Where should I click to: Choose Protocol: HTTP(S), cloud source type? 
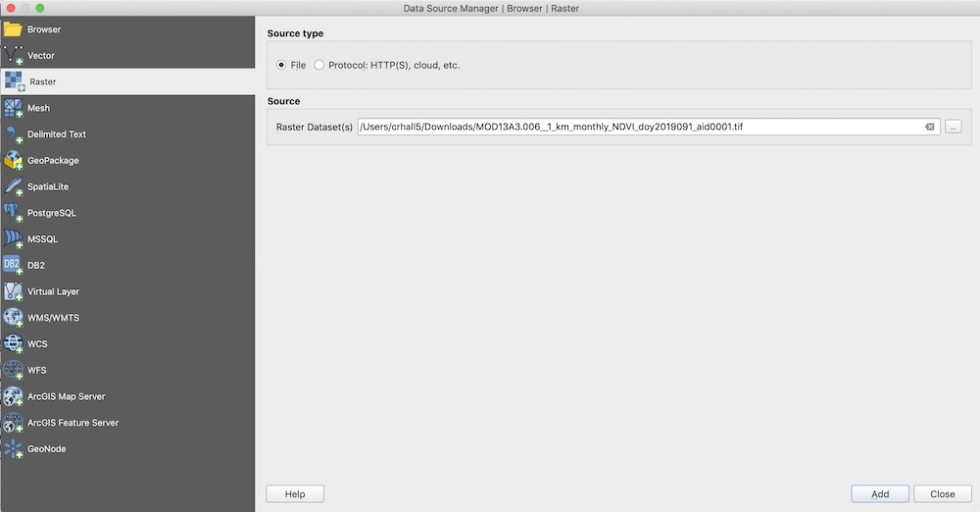[318, 65]
